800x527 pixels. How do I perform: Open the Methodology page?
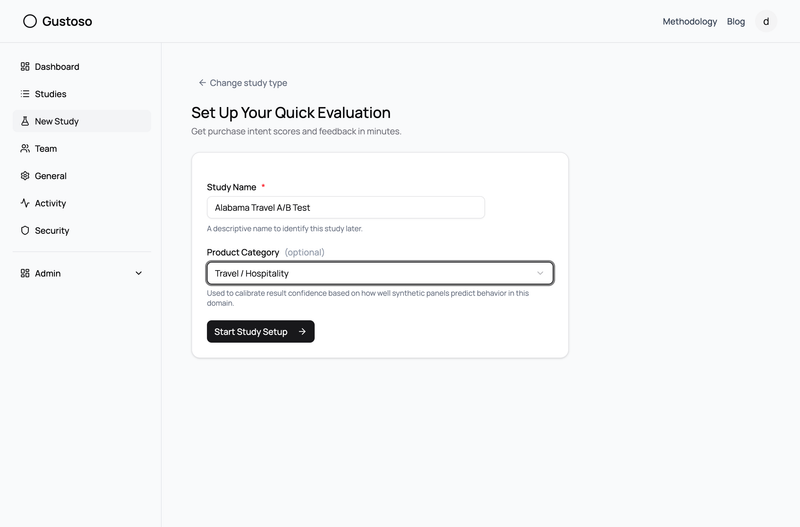click(x=689, y=21)
